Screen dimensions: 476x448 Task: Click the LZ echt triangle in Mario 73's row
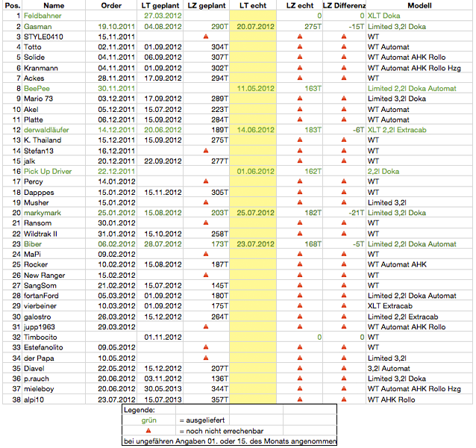[x=300, y=98]
